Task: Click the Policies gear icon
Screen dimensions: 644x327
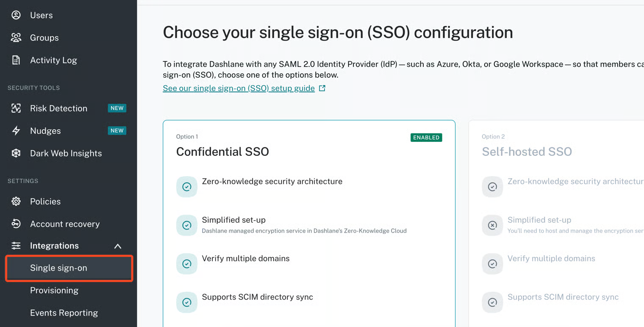Action: pyautogui.click(x=16, y=202)
